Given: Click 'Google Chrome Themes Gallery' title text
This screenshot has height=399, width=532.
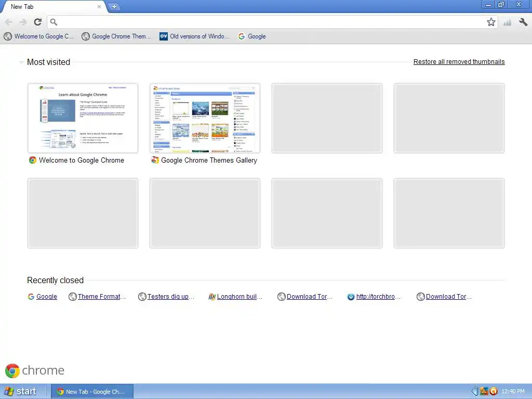Looking at the screenshot, I should coord(209,160).
